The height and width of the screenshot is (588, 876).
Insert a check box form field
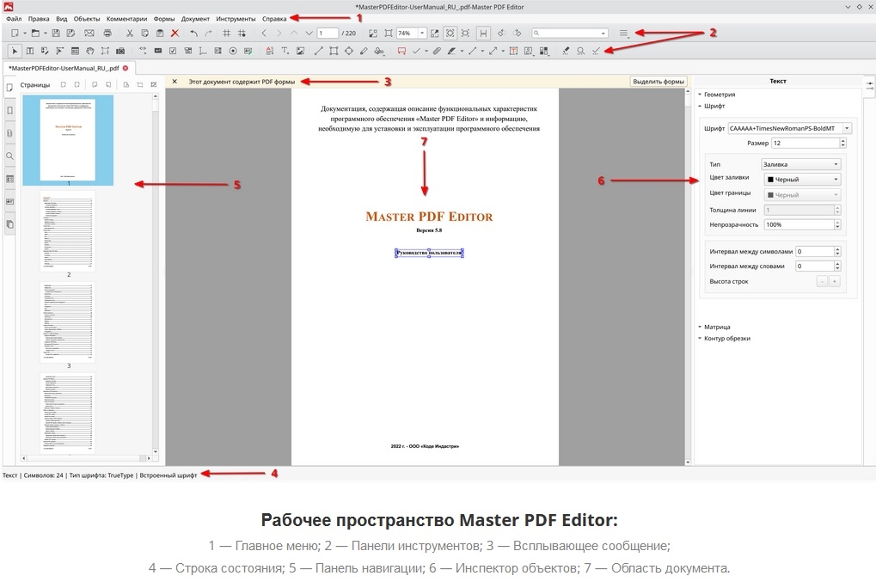[173, 51]
